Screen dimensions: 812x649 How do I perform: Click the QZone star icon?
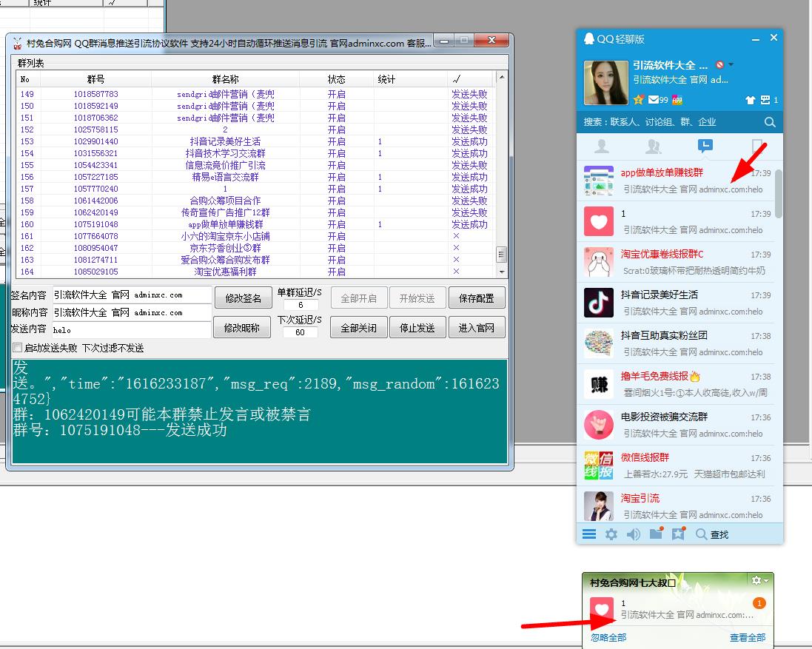[639, 100]
